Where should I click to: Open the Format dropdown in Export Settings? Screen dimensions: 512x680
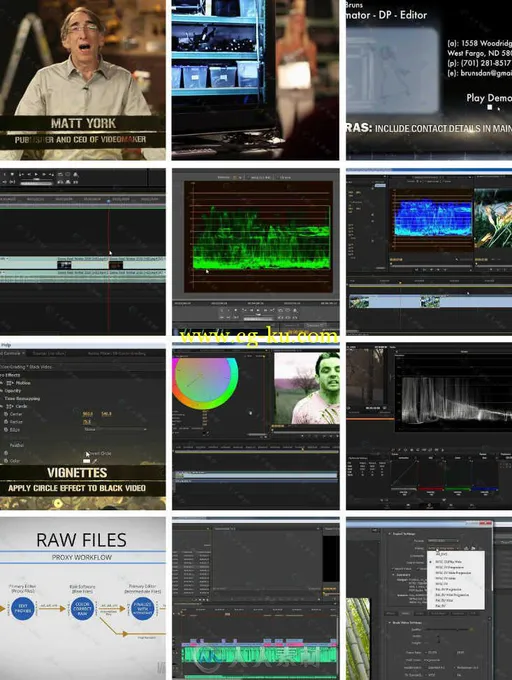tap(443, 541)
